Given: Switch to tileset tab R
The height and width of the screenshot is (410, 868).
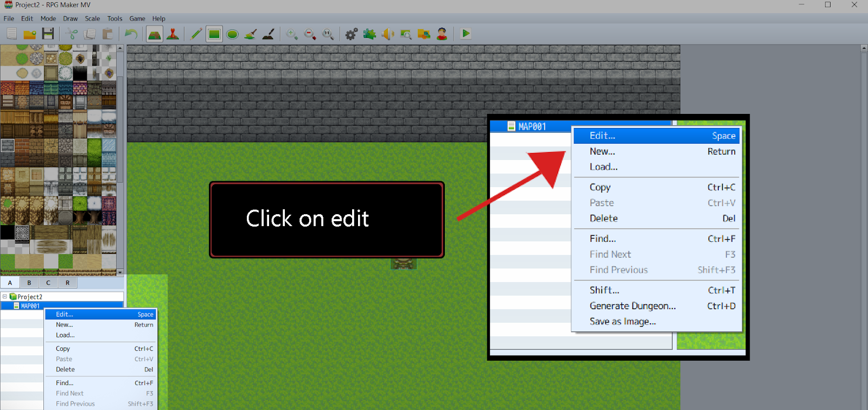Looking at the screenshot, I should [x=67, y=283].
